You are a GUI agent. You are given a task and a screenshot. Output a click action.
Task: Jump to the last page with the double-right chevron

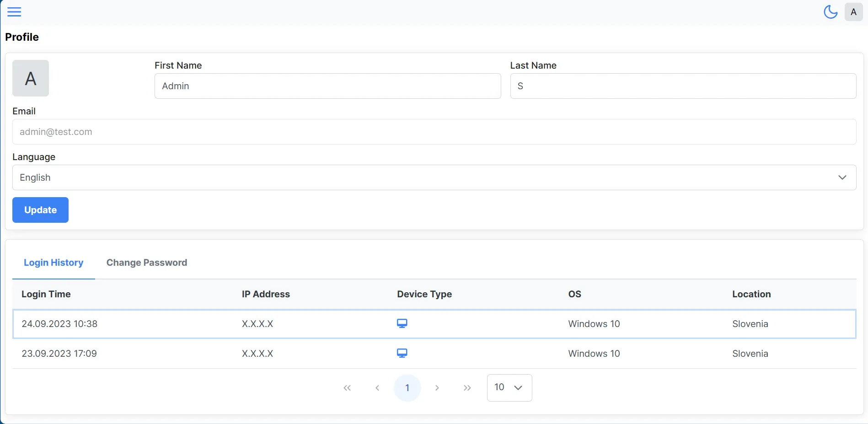[467, 387]
